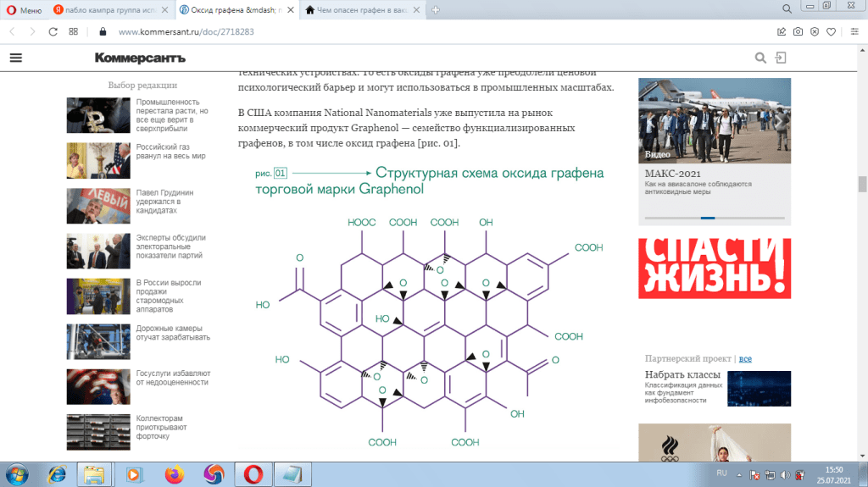Select the 'Оксид графена' tab
This screenshot has height=487, width=868.
(237, 10)
